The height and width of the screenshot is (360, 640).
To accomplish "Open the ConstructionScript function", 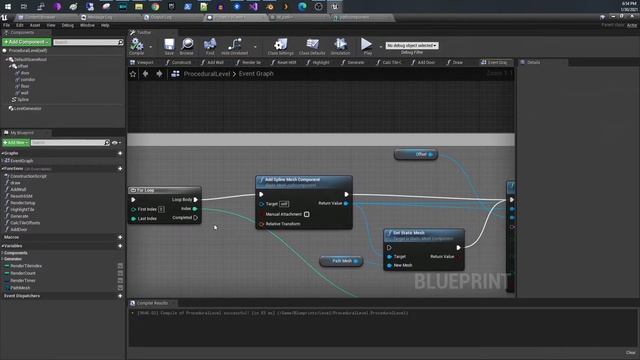I will tap(28, 176).
